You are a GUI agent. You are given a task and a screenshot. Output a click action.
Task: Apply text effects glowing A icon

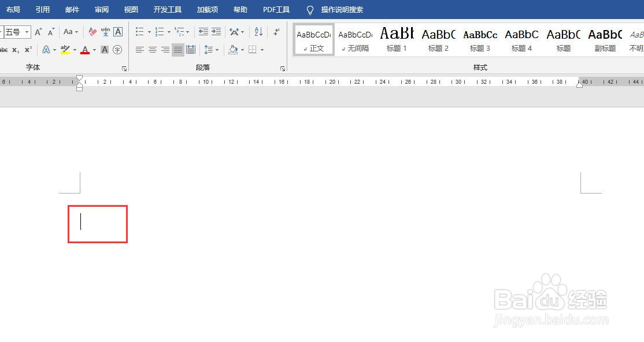click(x=46, y=50)
